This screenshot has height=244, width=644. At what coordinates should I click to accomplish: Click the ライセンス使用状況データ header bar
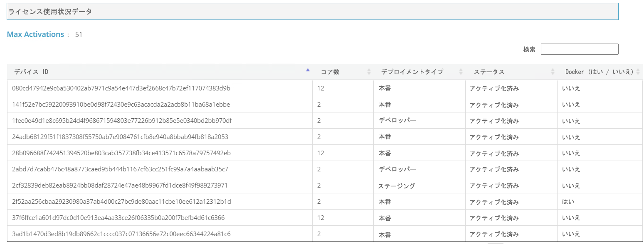[x=312, y=12]
